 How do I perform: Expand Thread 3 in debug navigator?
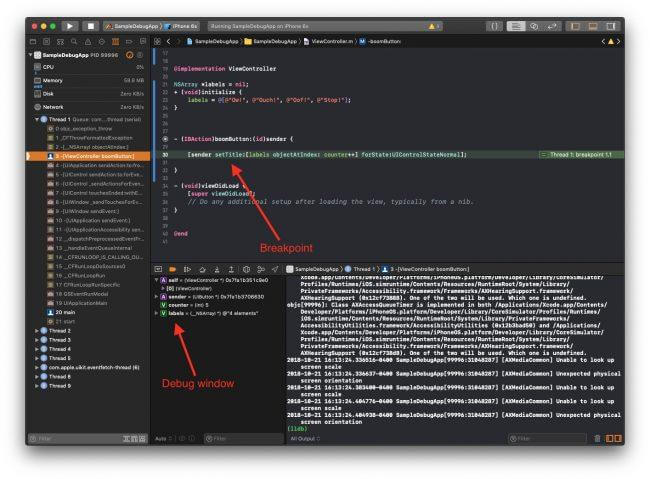[x=37, y=340]
